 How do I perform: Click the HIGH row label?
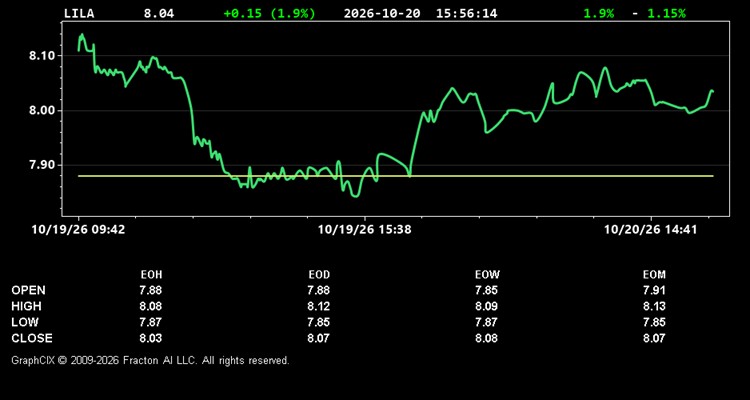point(26,306)
